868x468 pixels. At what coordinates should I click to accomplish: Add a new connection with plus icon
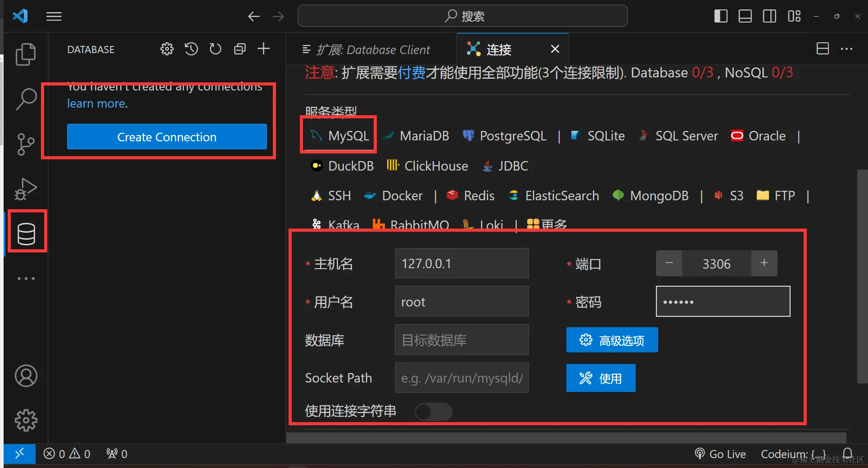tap(264, 49)
